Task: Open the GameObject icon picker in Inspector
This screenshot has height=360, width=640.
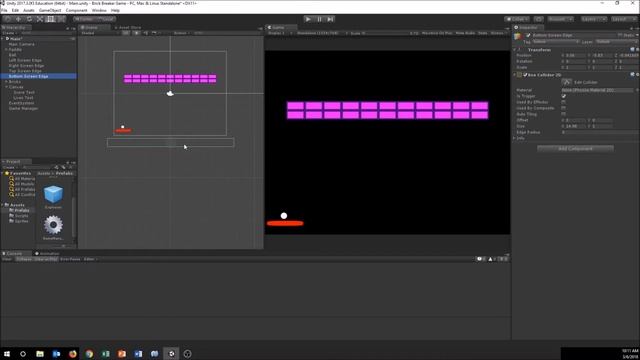Action: pos(518,36)
